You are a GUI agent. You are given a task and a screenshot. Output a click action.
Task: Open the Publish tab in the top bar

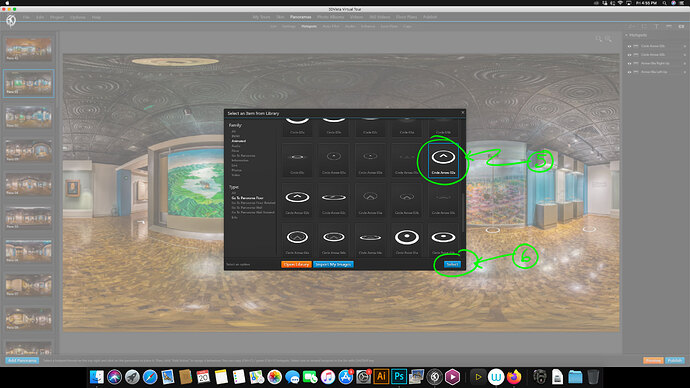430,17
